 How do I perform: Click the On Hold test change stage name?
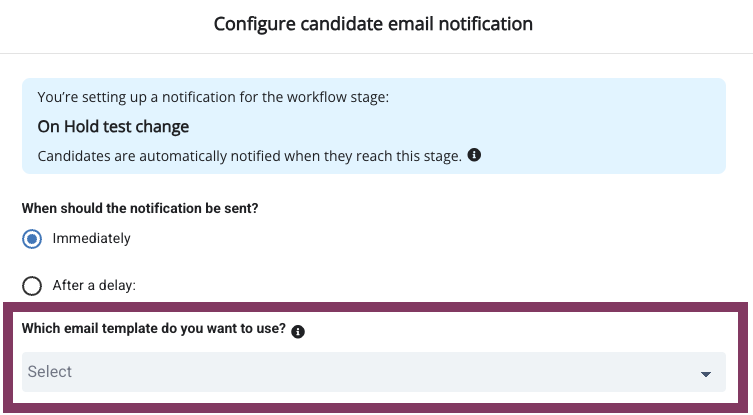[x=113, y=126]
